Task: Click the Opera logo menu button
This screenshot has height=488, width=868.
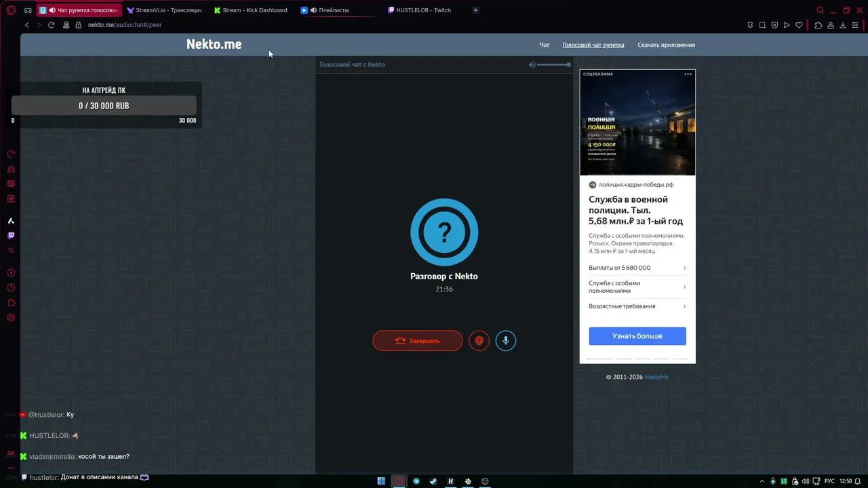Action: [11, 10]
